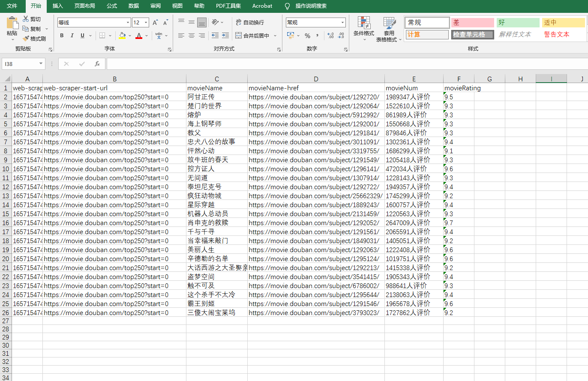Decrease font size with the smaller A icon
The width and height of the screenshot is (588, 381).
click(x=165, y=22)
